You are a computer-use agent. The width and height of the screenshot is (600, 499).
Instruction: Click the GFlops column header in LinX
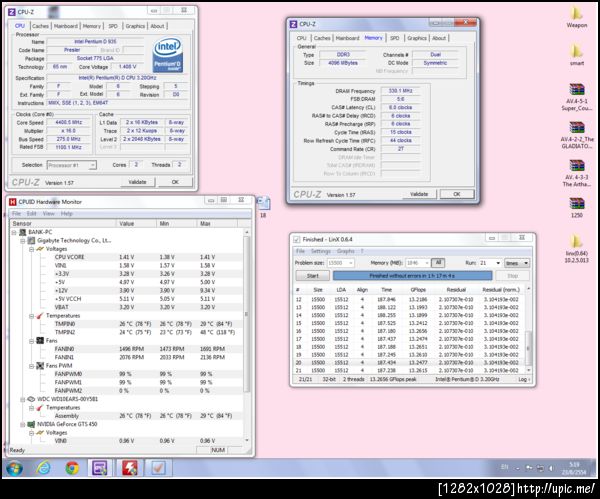point(418,290)
